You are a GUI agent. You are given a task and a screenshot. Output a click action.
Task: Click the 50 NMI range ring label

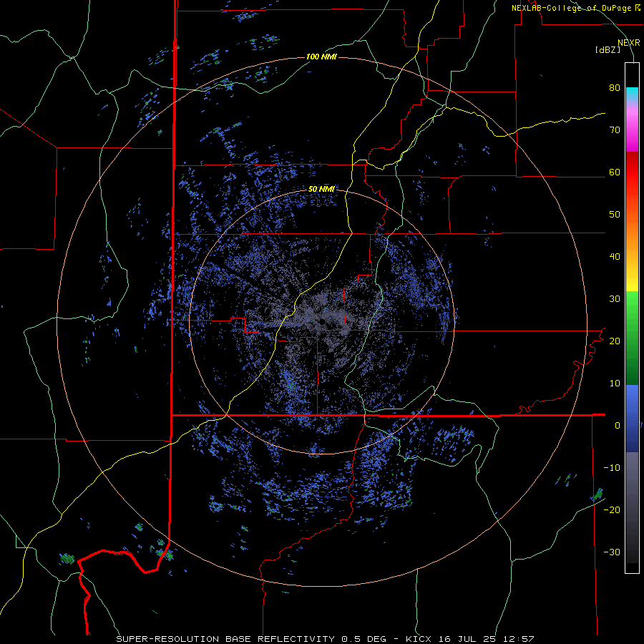coord(321,190)
